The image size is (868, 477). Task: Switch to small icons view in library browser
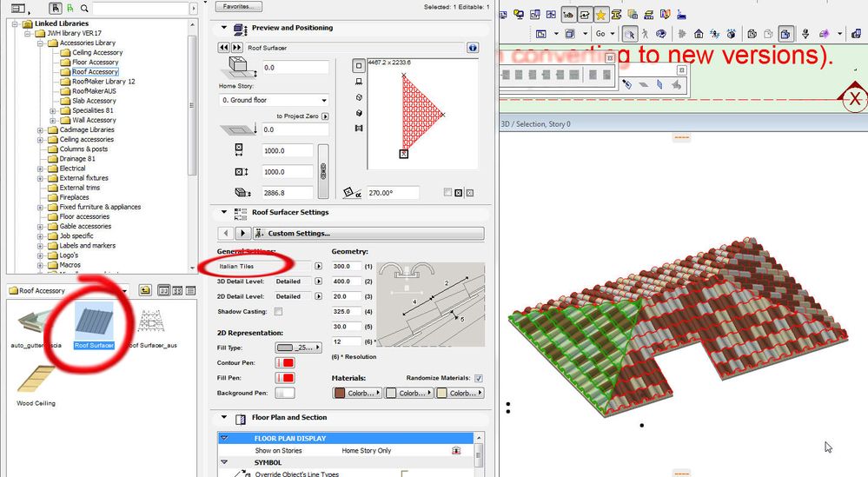[177, 290]
